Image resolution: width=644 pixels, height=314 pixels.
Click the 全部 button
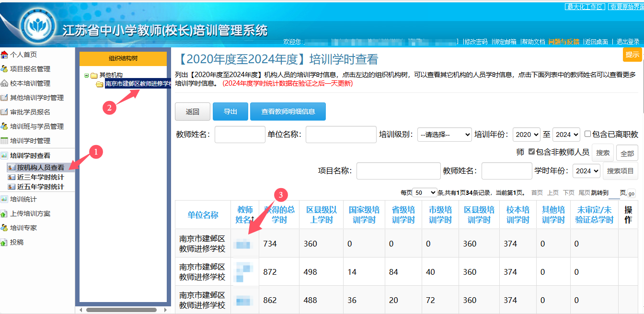[x=627, y=153]
